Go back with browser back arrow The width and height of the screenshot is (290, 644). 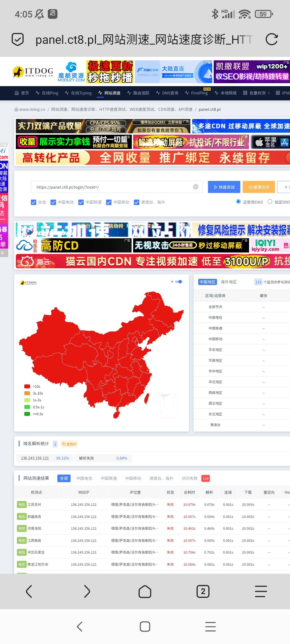point(29,591)
